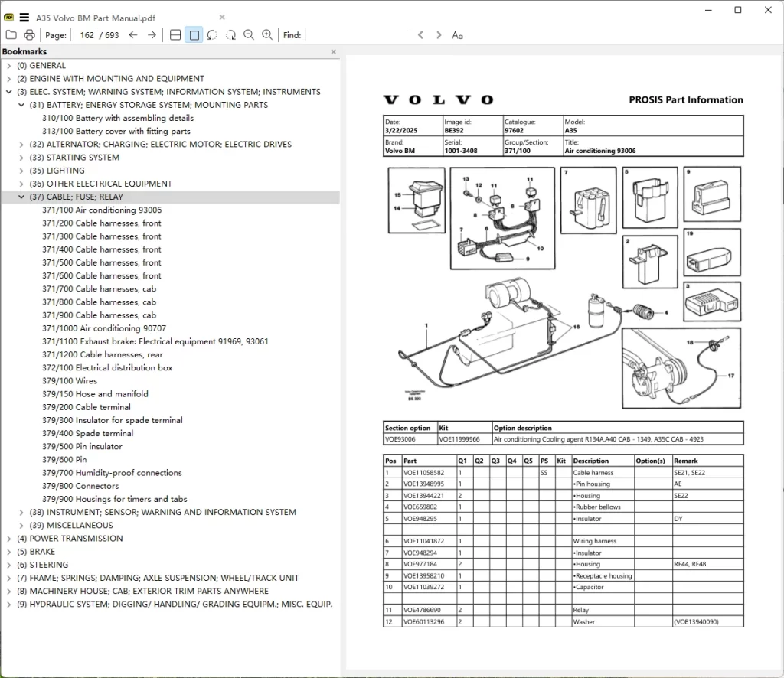
Task: Click the page number input field
Action: [x=84, y=35]
